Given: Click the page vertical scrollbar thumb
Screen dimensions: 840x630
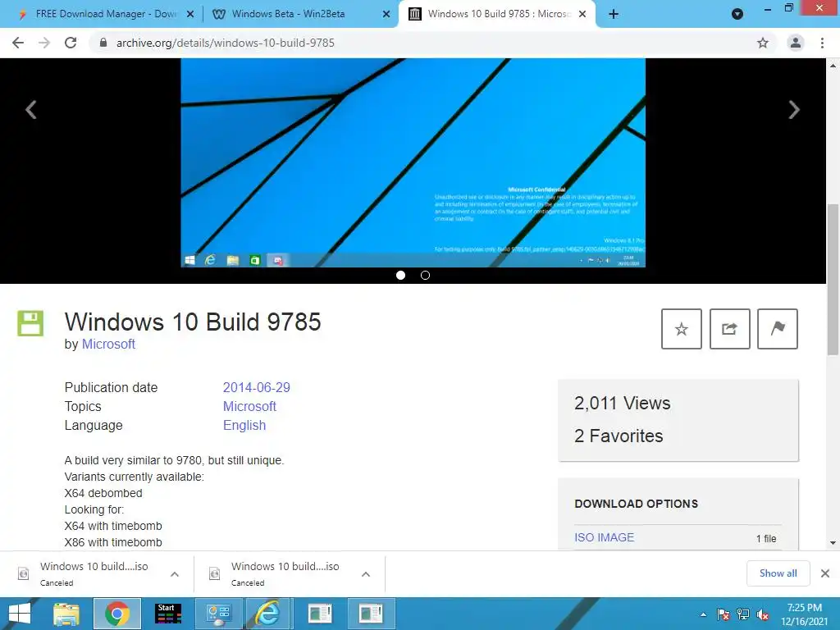Looking at the screenshot, I should [833, 279].
